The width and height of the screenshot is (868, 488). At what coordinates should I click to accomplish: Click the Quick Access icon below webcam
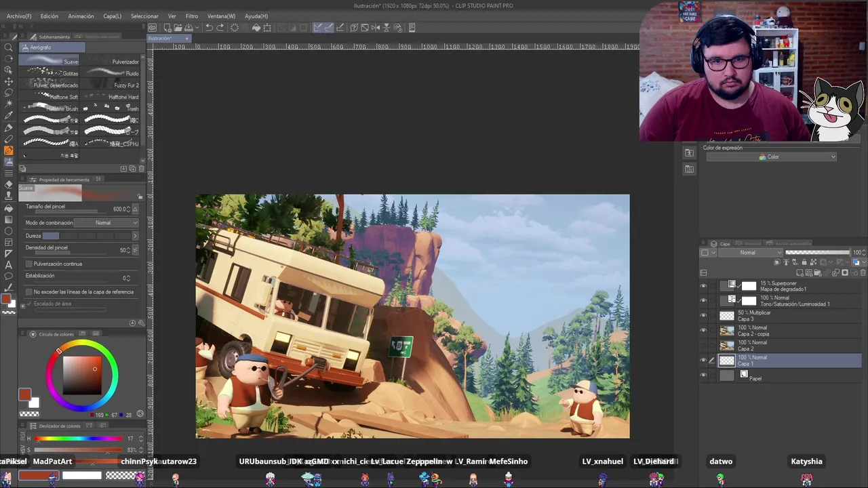690,153
